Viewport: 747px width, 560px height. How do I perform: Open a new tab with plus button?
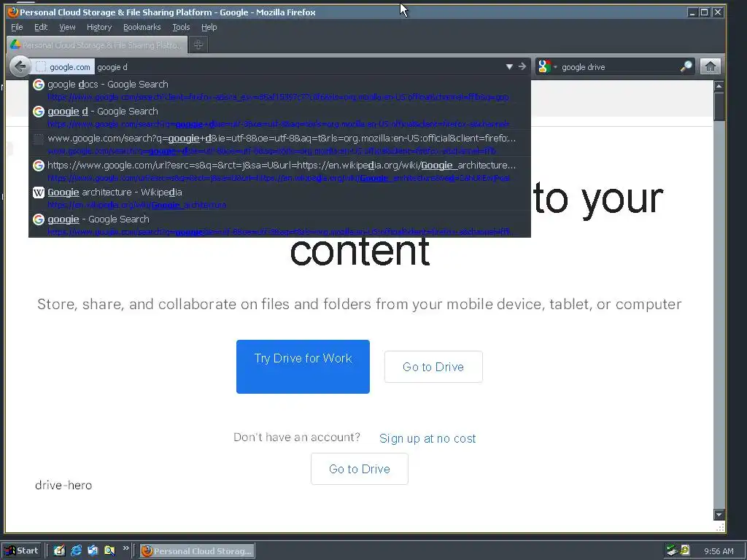tap(198, 44)
